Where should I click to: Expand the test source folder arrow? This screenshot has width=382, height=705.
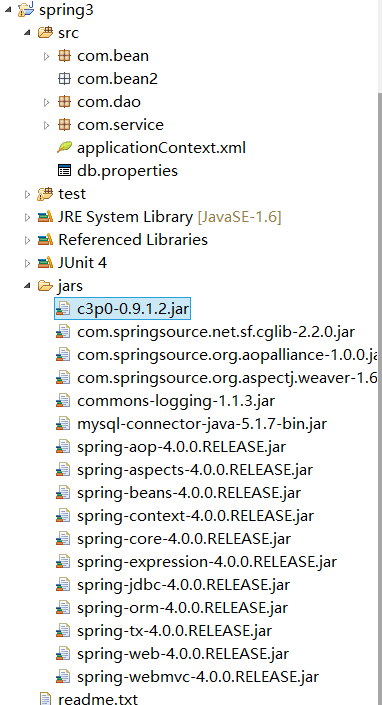point(27,194)
